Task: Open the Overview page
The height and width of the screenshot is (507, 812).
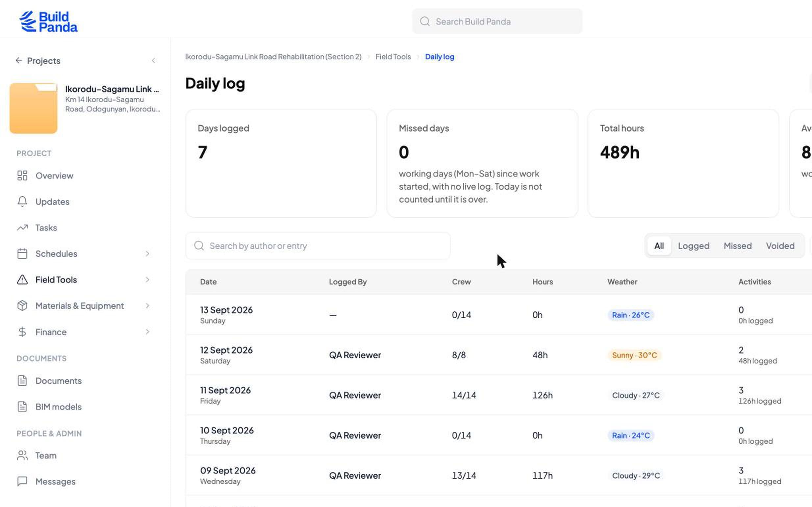Action: (54, 176)
